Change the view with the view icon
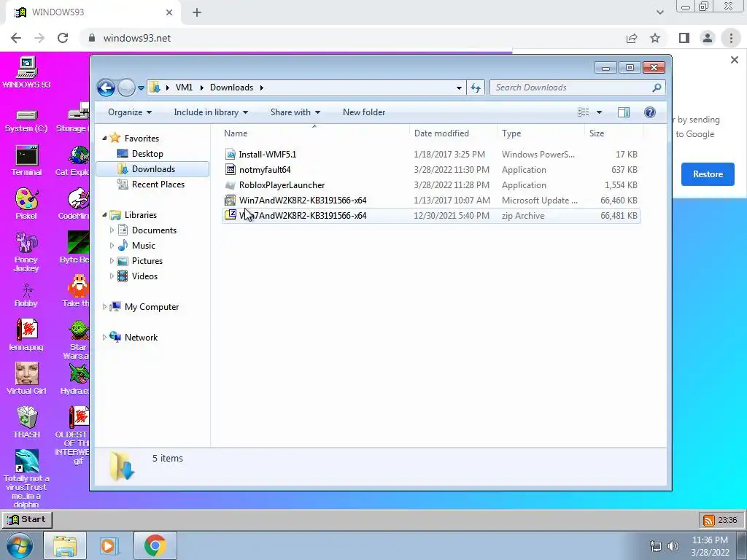The image size is (747, 560). pos(583,112)
